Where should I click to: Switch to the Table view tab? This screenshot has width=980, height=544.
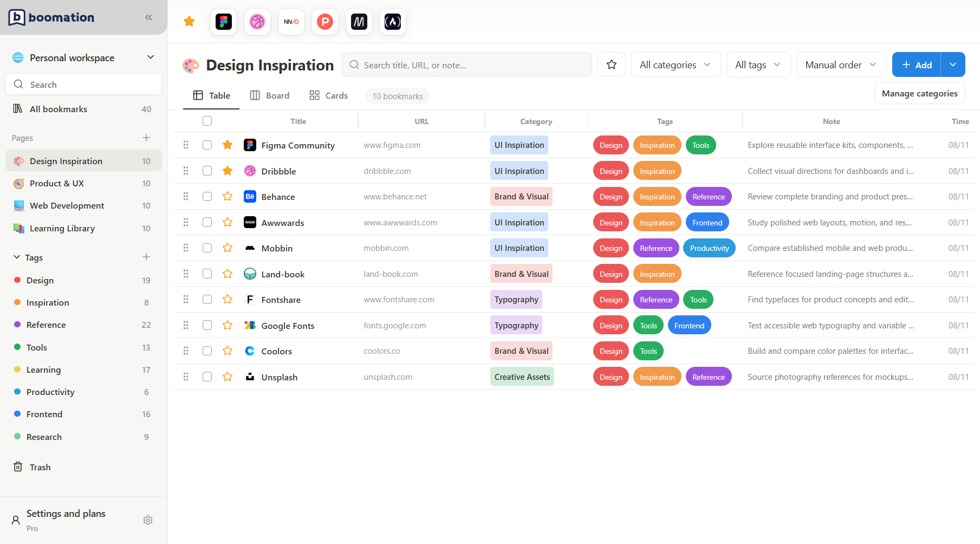[211, 95]
